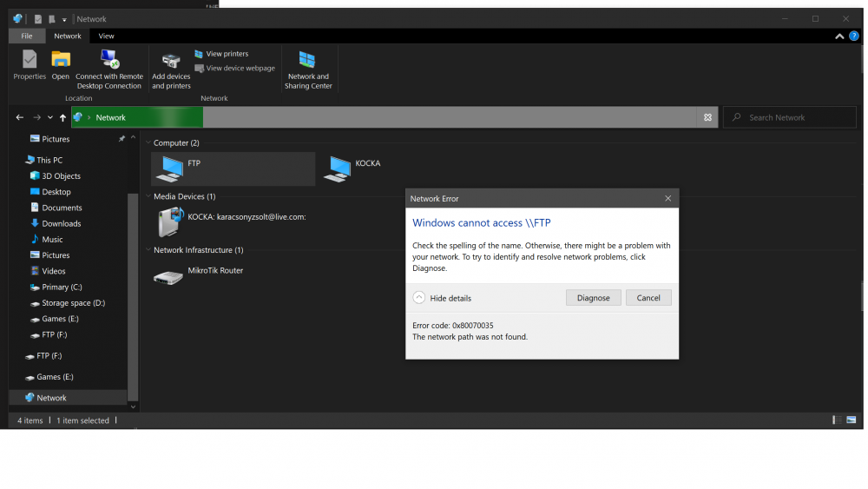Switch to large icons view in the status bar
The image size is (868, 489).
click(852, 420)
